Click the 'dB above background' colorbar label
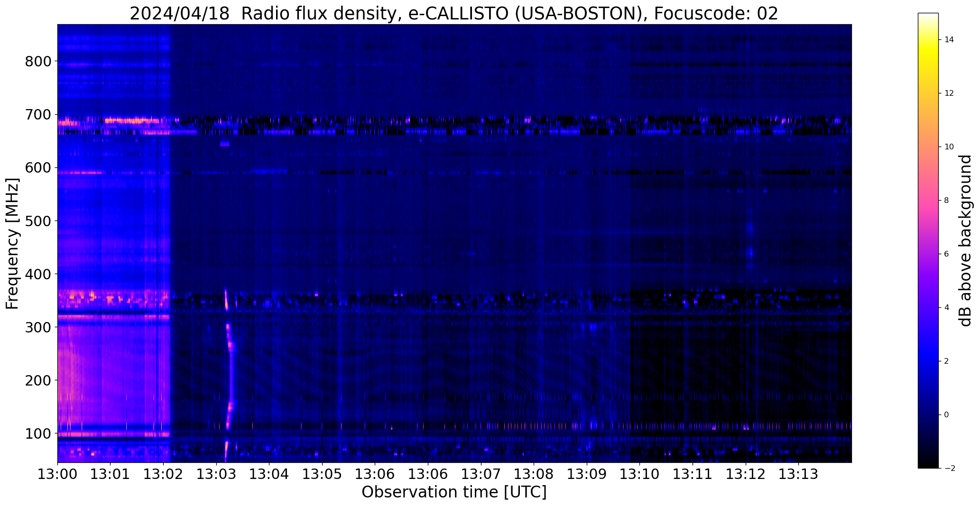This screenshot has width=980, height=506. point(966,240)
